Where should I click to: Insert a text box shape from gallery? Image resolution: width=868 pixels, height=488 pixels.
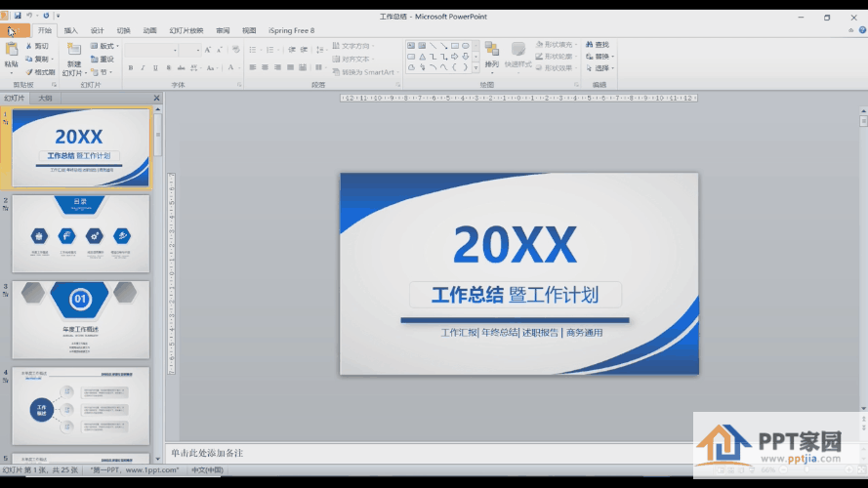411,46
